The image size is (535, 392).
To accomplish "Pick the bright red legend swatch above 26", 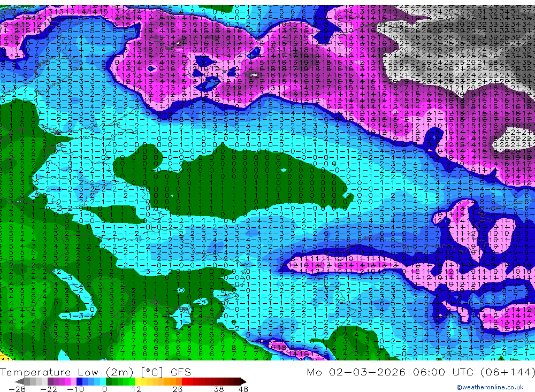I will [185, 381].
